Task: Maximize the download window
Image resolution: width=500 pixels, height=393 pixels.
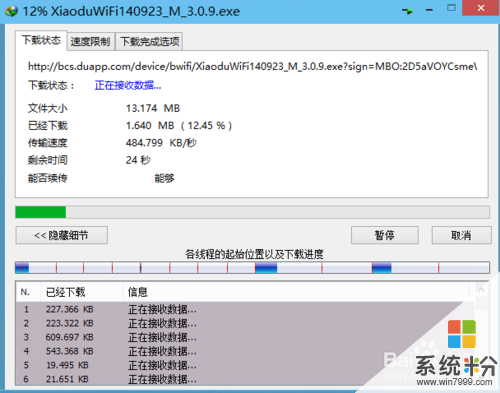Action: click(x=451, y=8)
